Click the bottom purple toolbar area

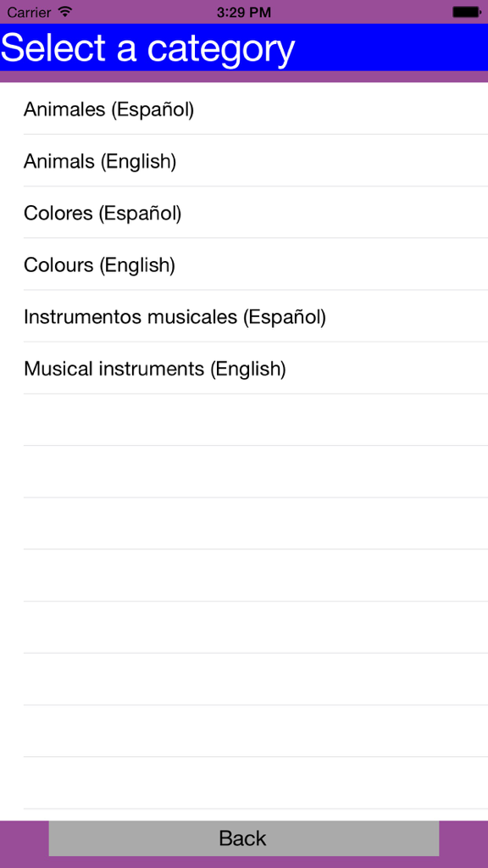click(x=25, y=838)
